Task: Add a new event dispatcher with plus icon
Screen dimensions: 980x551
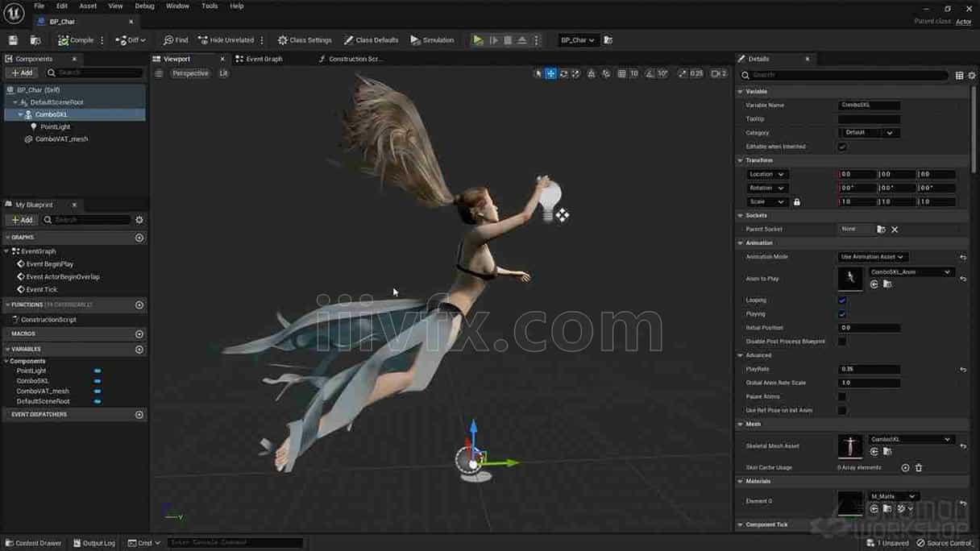Action: pyautogui.click(x=139, y=415)
